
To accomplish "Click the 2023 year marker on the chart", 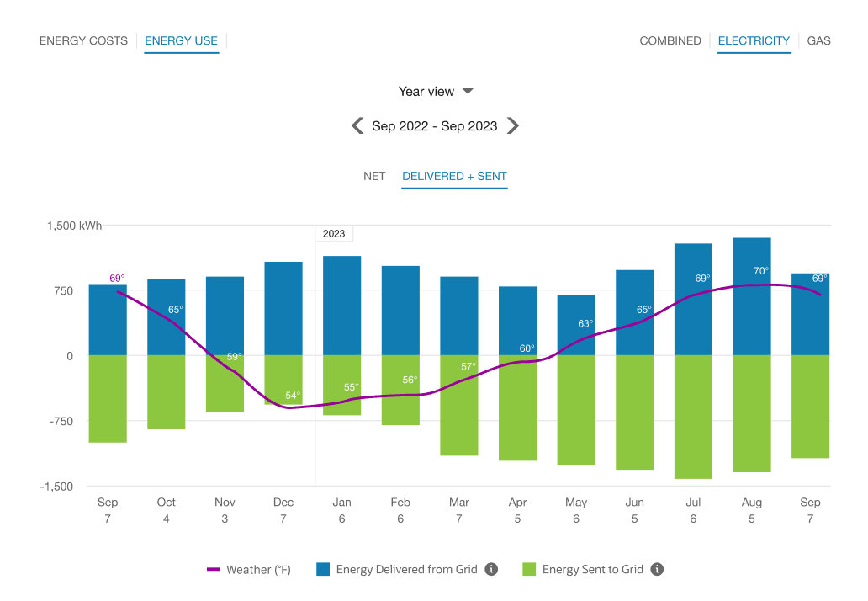I will 334,233.
